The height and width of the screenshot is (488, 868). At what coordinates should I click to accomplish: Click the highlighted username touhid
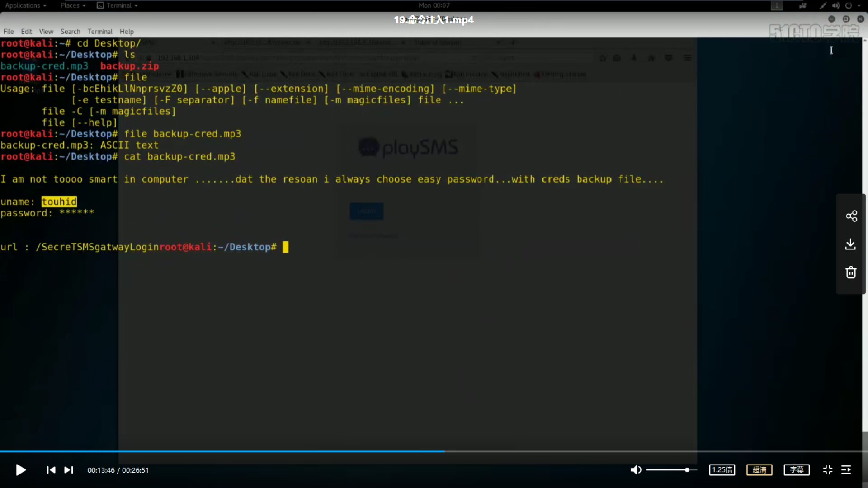59,202
